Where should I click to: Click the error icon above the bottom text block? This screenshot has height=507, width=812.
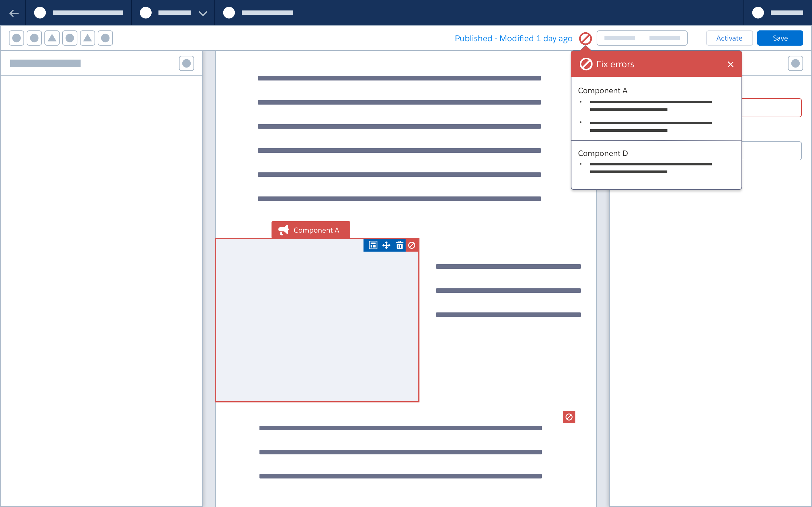pyautogui.click(x=569, y=417)
